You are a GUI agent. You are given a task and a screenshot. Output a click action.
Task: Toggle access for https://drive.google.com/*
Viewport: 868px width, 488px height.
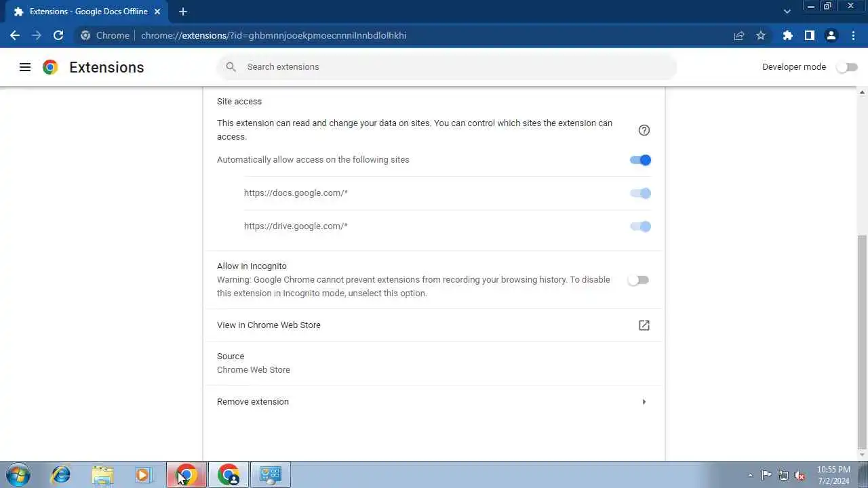[x=640, y=226]
